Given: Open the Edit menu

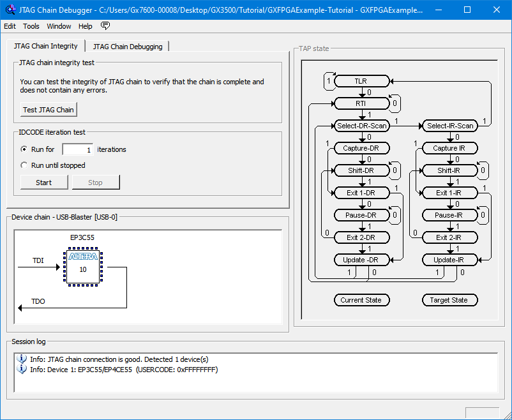Looking at the screenshot, I should click(x=10, y=26).
